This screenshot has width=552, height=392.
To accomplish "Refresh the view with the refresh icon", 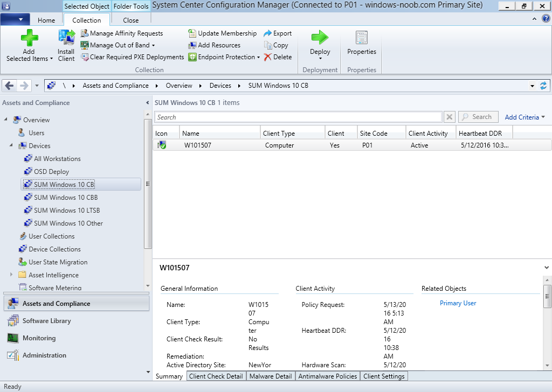I will 543,86.
